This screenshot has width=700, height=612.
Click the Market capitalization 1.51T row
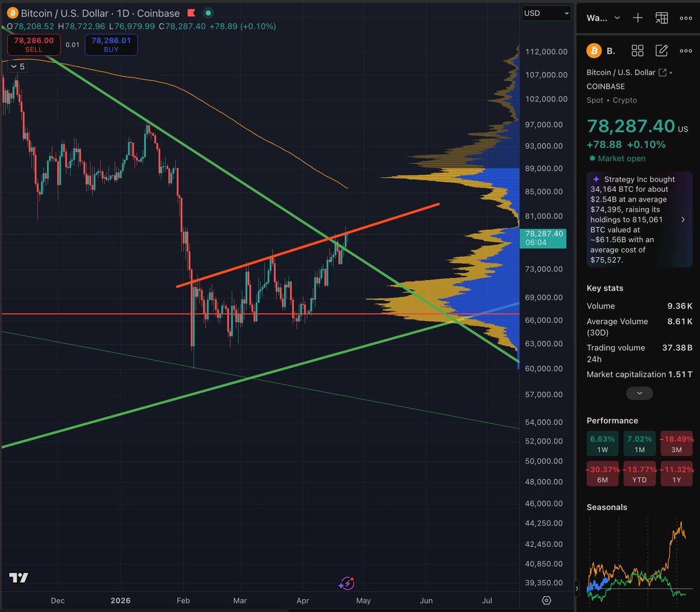click(639, 374)
